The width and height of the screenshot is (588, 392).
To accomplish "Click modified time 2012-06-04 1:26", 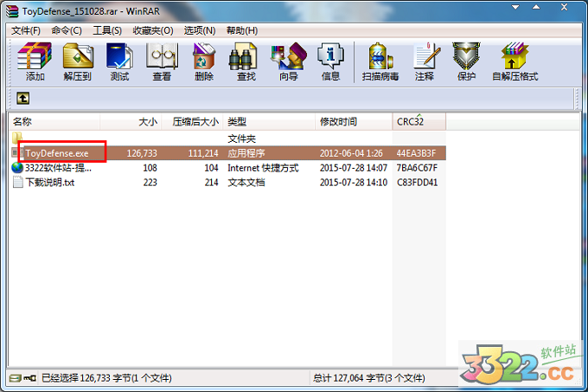I will click(x=351, y=153).
